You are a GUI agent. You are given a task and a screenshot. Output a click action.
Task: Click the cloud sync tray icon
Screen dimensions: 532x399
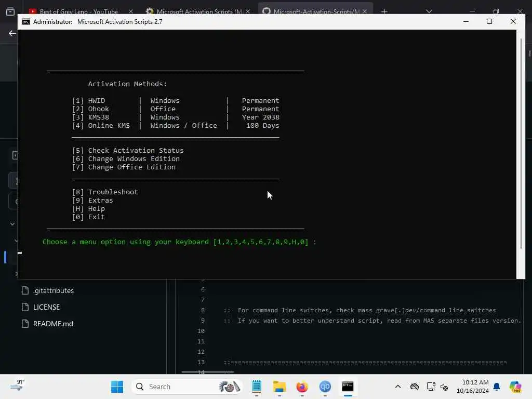414,387
